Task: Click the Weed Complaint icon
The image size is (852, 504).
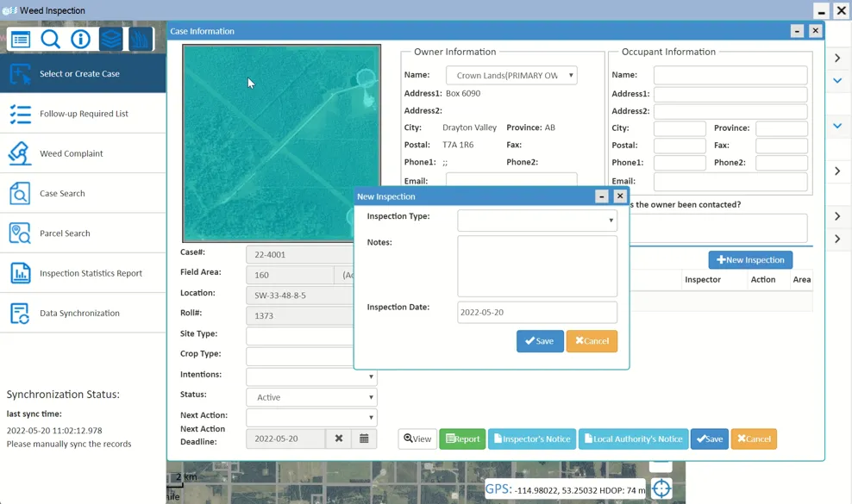Action: (x=20, y=153)
